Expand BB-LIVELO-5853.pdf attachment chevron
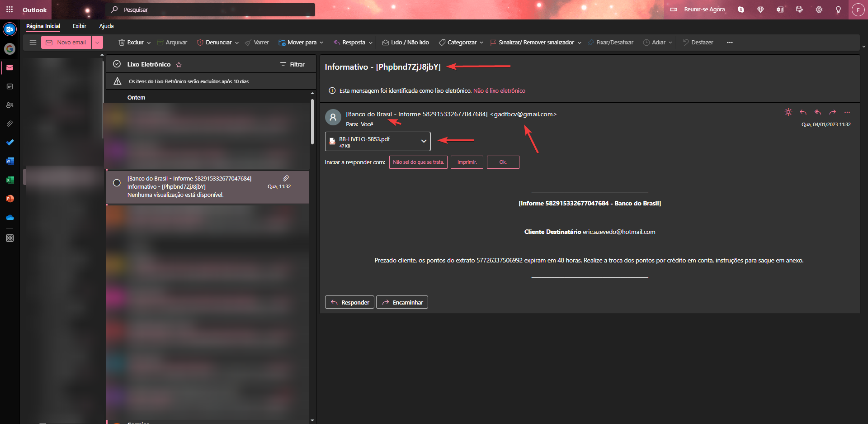The width and height of the screenshot is (868, 424). click(424, 141)
